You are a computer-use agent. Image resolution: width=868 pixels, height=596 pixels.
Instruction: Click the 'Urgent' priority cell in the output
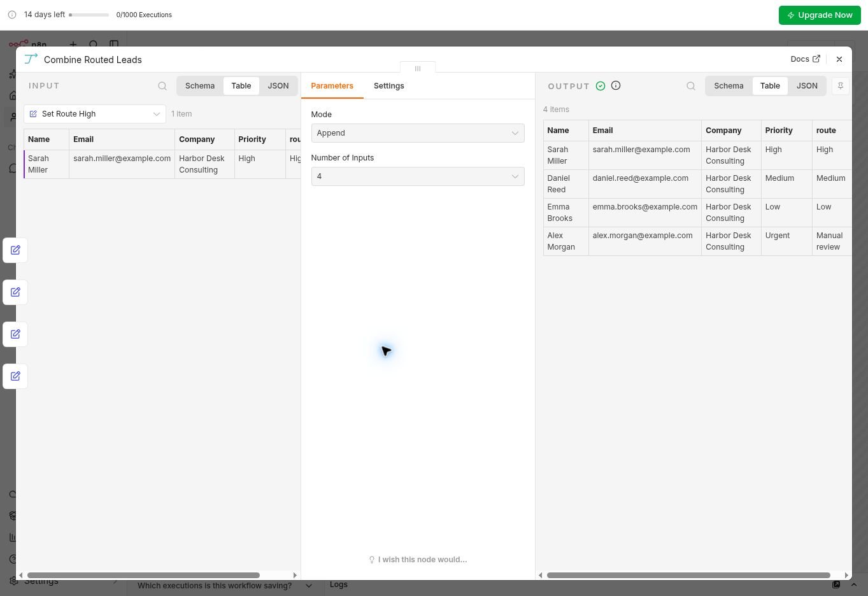tap(786, 241)
